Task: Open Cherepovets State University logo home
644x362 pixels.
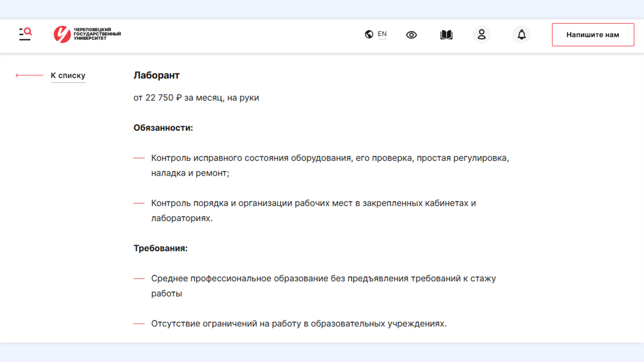Action: (x=87, y=34)
